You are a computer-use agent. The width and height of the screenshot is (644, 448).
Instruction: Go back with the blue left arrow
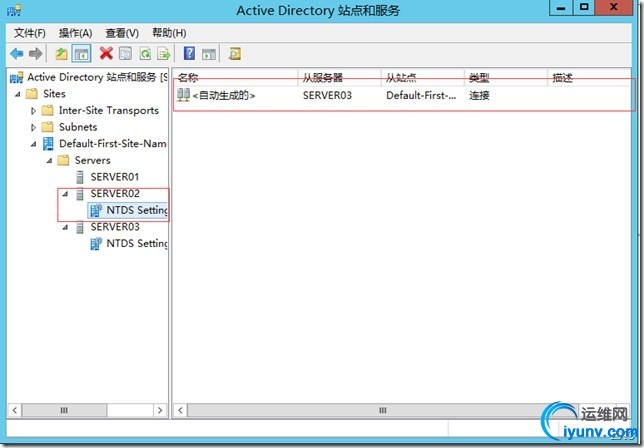click(x=17, y=53)
